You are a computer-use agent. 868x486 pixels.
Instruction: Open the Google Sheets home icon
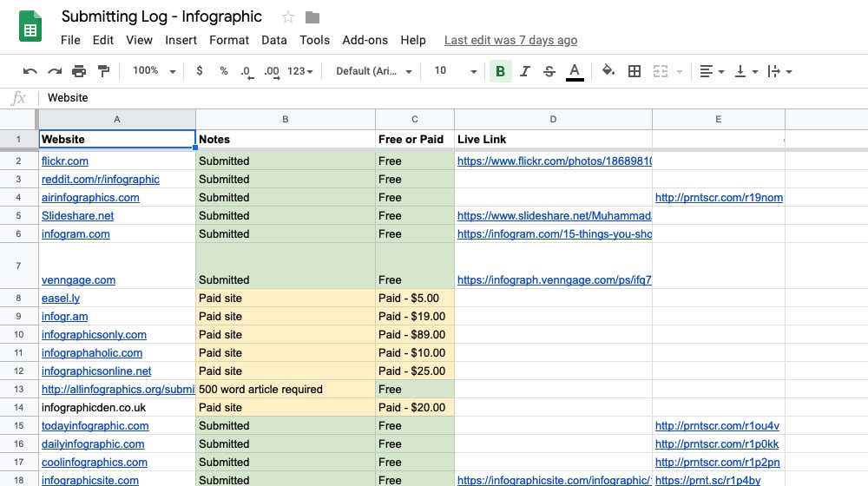[30, 26]
